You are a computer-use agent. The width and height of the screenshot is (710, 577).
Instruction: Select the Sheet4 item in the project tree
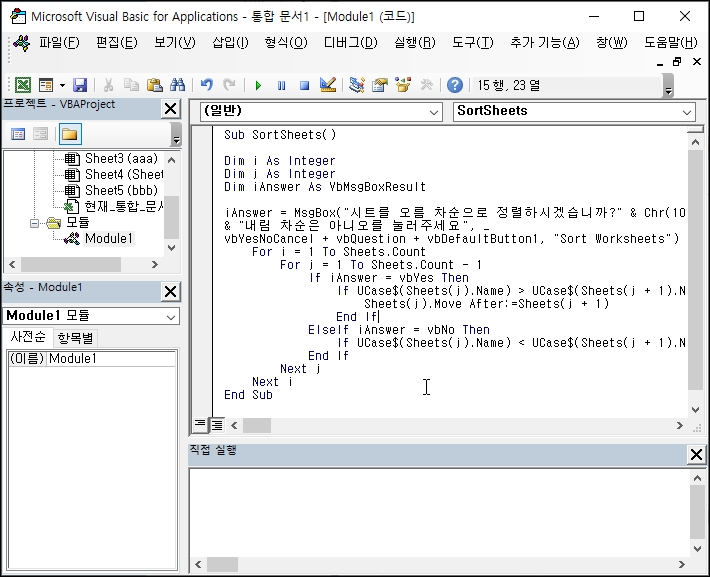(x=124, y=174)
